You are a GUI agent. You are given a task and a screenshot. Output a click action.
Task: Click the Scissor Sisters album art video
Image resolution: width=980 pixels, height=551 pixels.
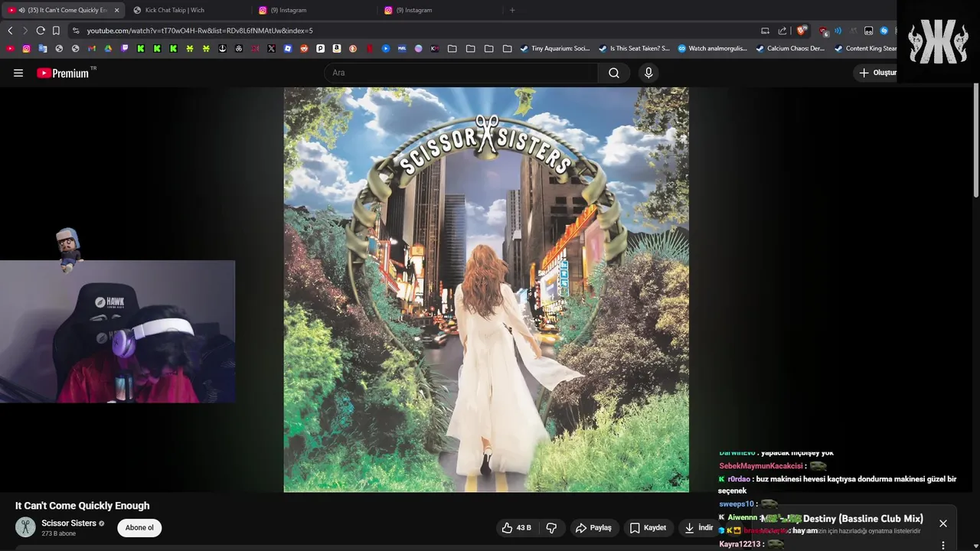[486, 289]
